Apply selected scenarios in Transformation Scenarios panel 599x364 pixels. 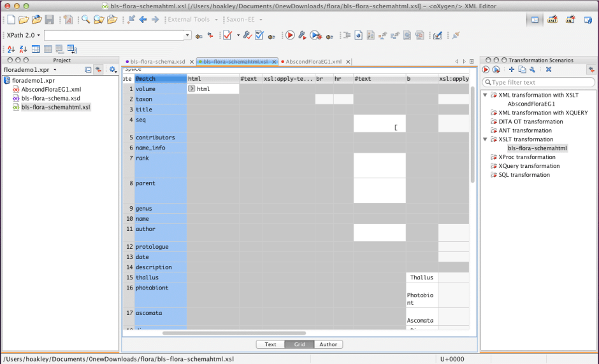(486, 69)
